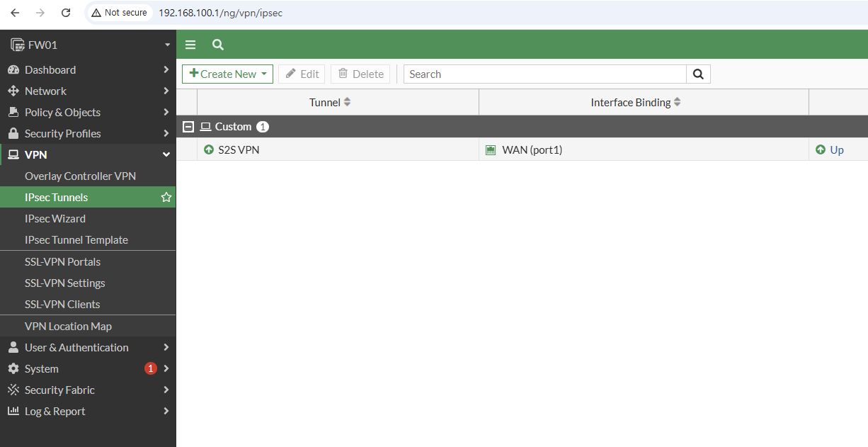Open the FW01 host dropdown arrow
Image resolution: width=868 pixels, height=447 pixels.
tap(167, 45)
